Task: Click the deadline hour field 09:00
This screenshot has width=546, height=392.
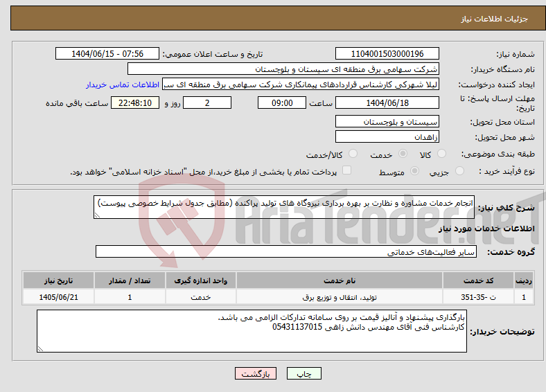Action: coord(282,103)
